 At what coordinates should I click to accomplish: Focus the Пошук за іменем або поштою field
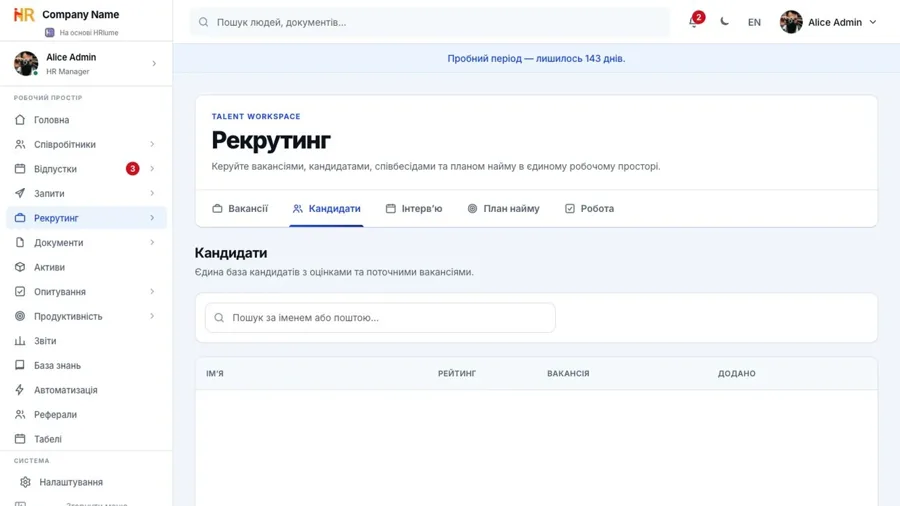[380, 318]
